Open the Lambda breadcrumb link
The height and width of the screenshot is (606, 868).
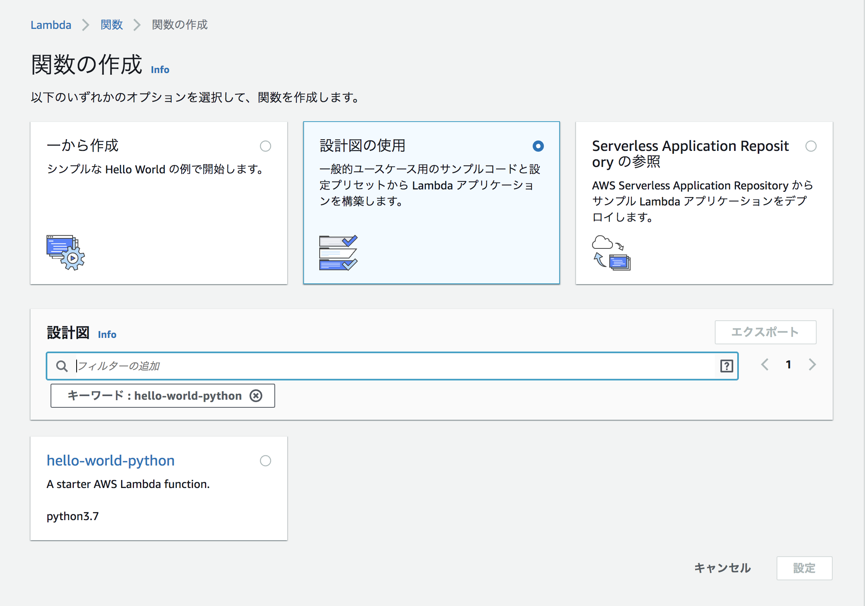coord(51,25)
